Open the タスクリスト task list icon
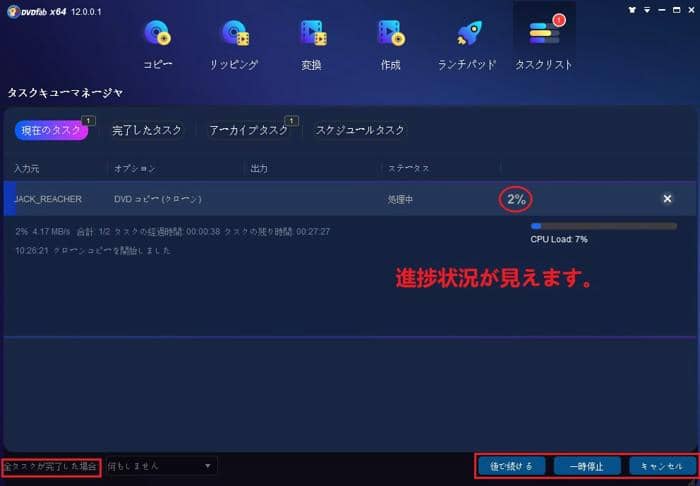Viewport: 700px width, 486px height. click(544, 33)
